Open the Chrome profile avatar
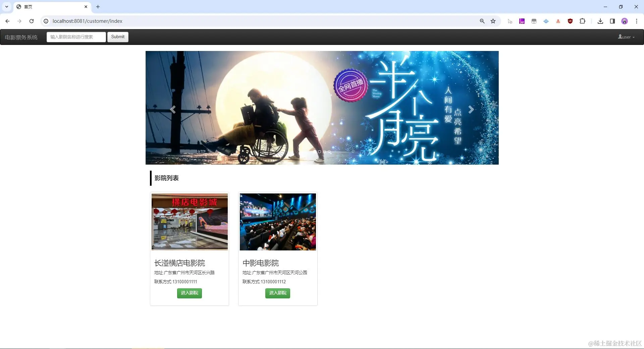The image size is (644, 349). (x=625, y=21)
